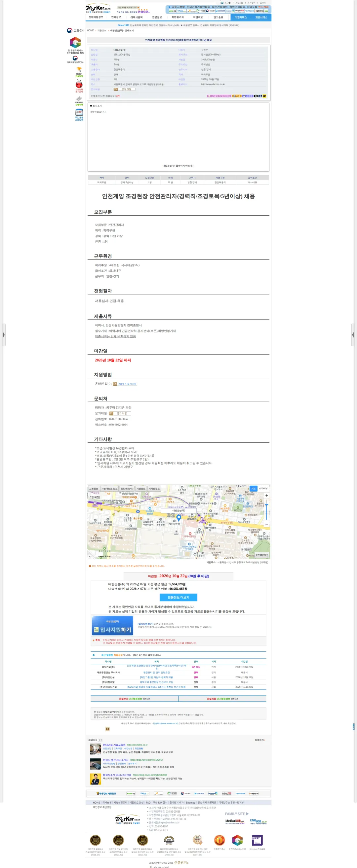Image resolution: width=357 pixels, height=868 pixels.
Task: Switch to 개인서비스 tab
Action: (261, 17)
